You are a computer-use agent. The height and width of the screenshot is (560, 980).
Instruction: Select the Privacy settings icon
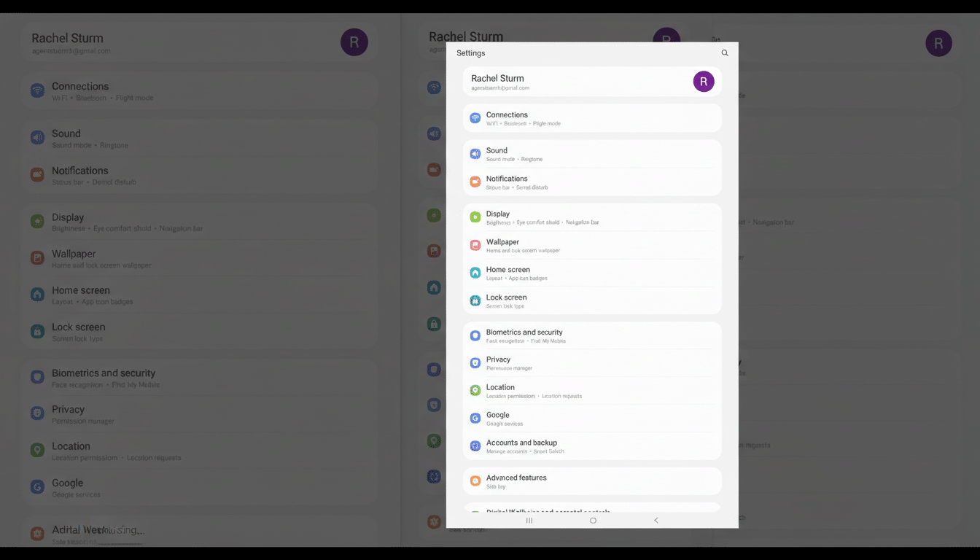coord(474,363)
